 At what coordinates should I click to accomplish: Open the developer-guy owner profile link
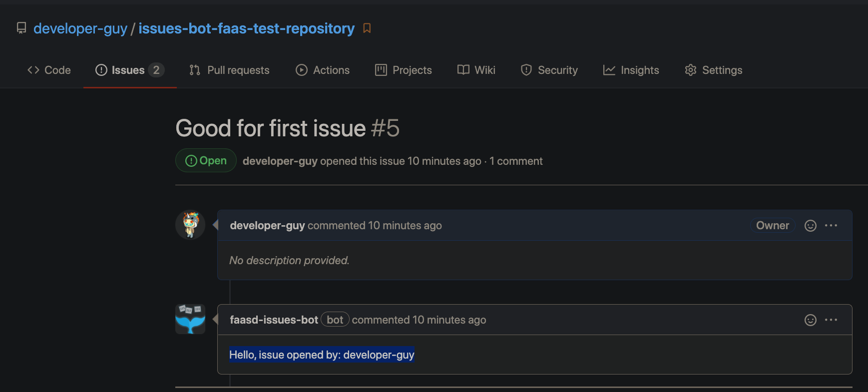coord(80,28)
